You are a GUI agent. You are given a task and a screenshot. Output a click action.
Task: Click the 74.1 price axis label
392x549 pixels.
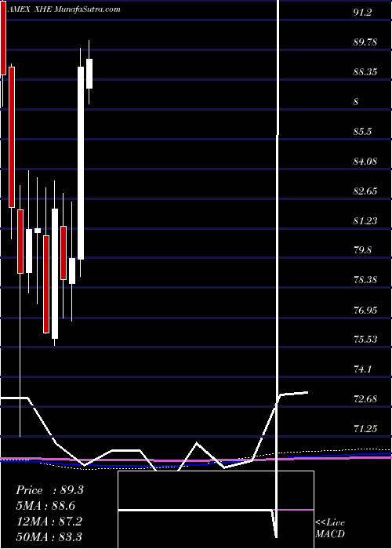tap(362, 369)
